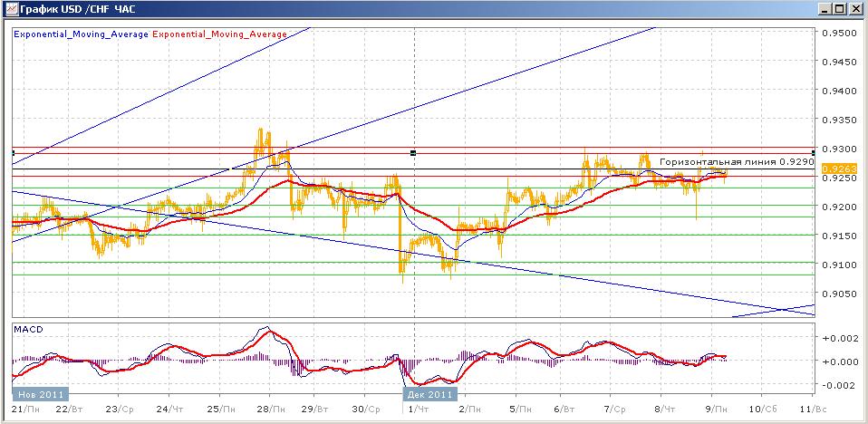Click date label 10/Сб on time axis
Viewport: 868px width, 424px height.
click(762, 409)
